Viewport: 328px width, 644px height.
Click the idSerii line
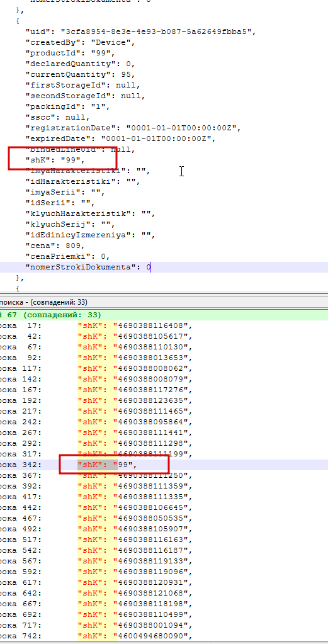(60, 203)
